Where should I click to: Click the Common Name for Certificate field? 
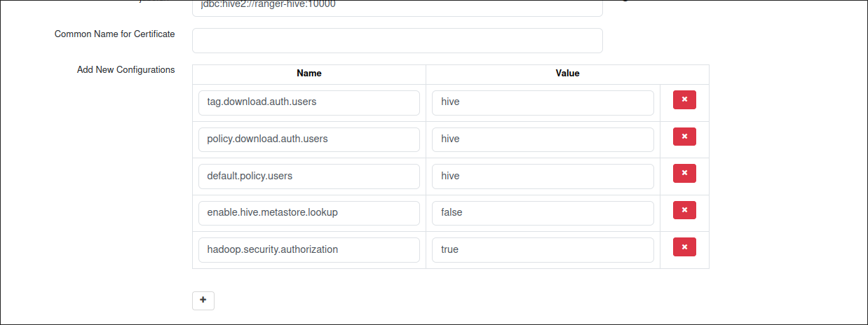(398, 41)
